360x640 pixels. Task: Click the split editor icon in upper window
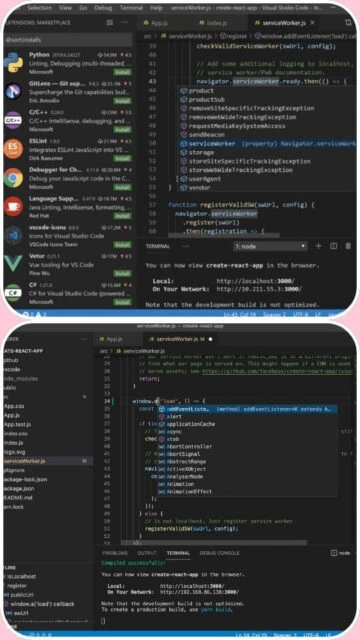pos(348,22)
